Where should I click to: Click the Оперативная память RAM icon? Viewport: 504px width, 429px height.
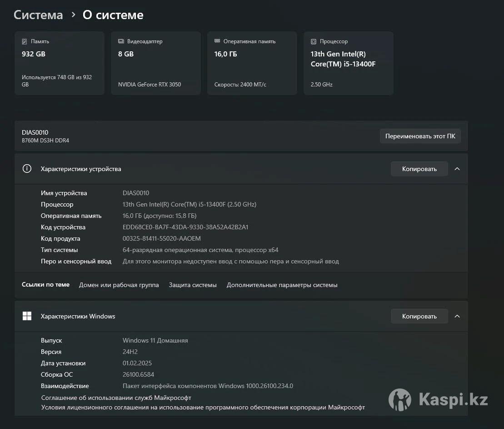click(x=217, y=41)
